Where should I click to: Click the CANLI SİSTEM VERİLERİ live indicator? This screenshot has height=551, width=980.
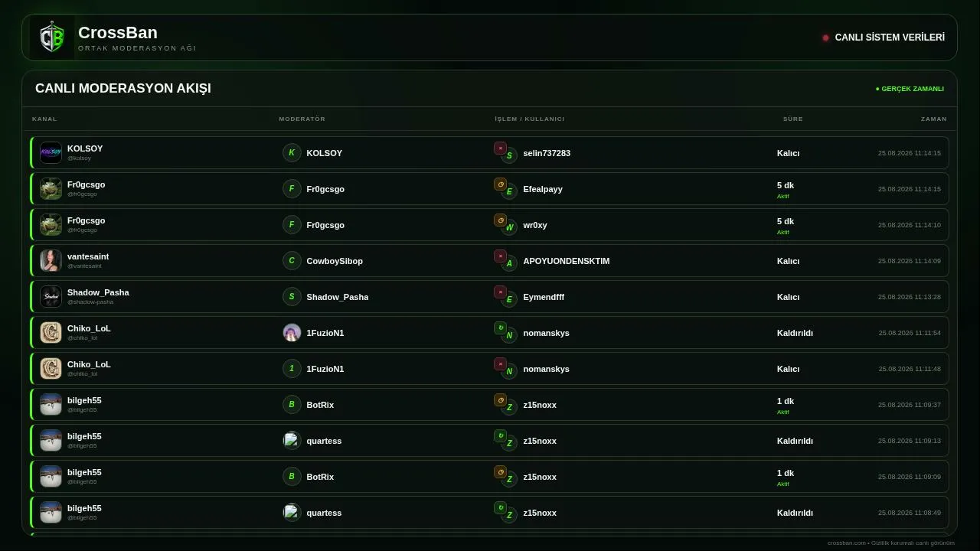tap(884, 37)
